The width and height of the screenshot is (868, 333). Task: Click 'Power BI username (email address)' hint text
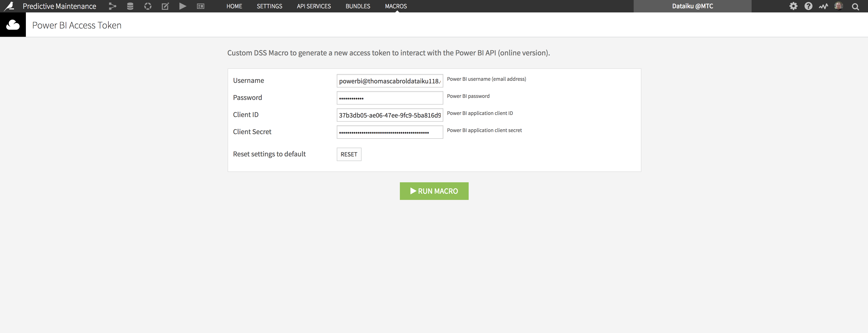tap(486, 79)
